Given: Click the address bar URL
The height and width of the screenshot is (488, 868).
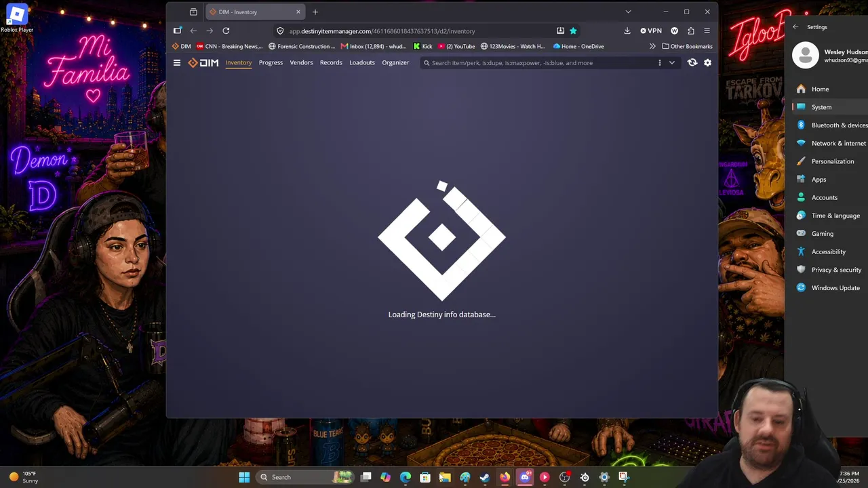Looking at the screenshot, I should 382,31.
